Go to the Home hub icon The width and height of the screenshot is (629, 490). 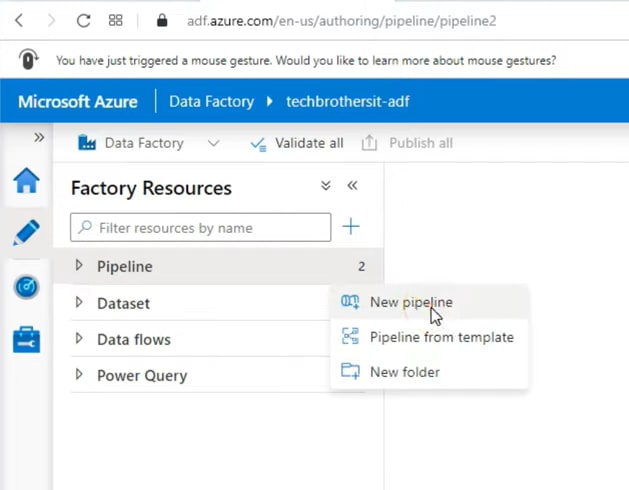point(26,181)
